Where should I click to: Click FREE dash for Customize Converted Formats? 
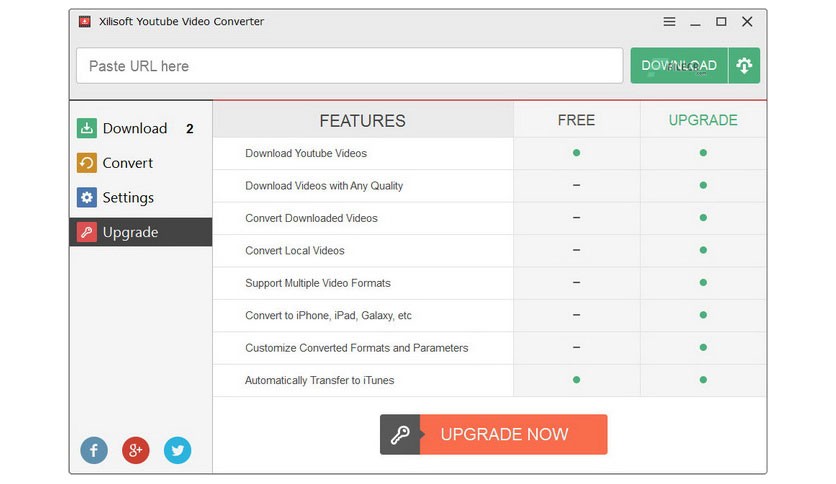click(x=576, y=348)
